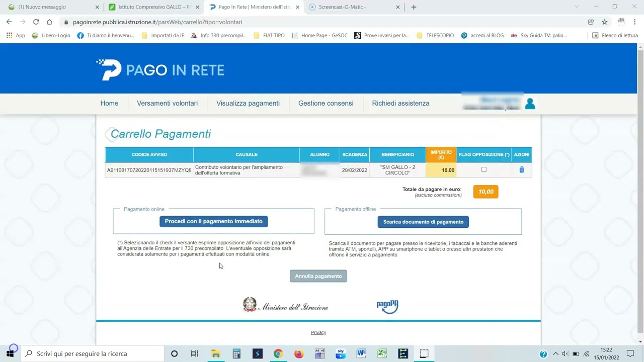Open the App bookmarks shortcut
This screenshot has height=362, width=644.
click(x=16, y=36)
